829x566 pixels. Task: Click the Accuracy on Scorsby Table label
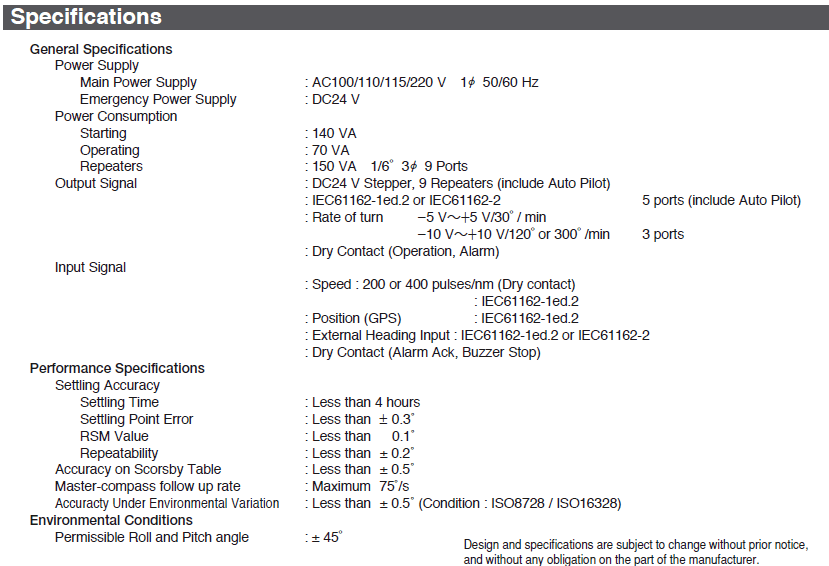tap(138, 469)
